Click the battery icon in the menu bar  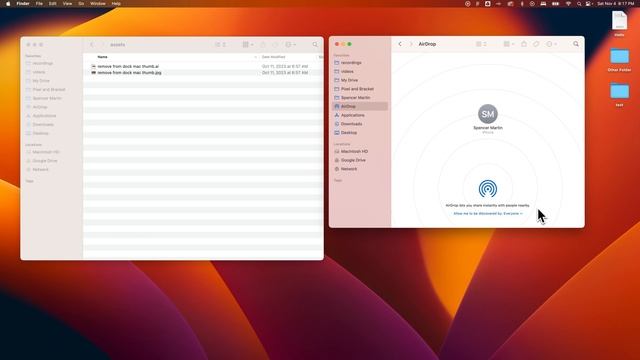tap(556, 4)
